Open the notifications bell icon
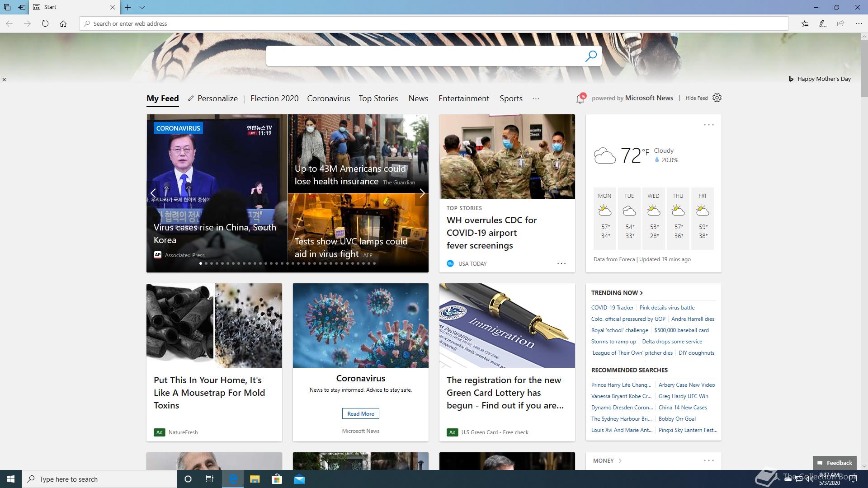The image size is (868, 488). click(580, 98)
